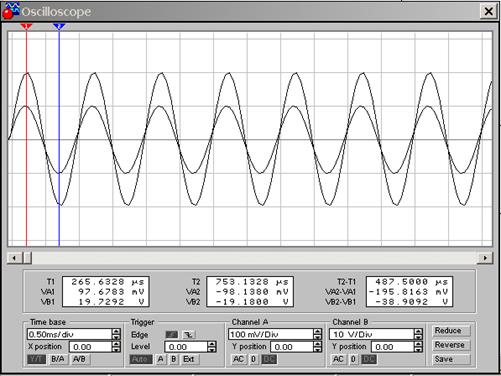Set Channel A coupling to 0
501x376 pixels.
coord(253,359)
